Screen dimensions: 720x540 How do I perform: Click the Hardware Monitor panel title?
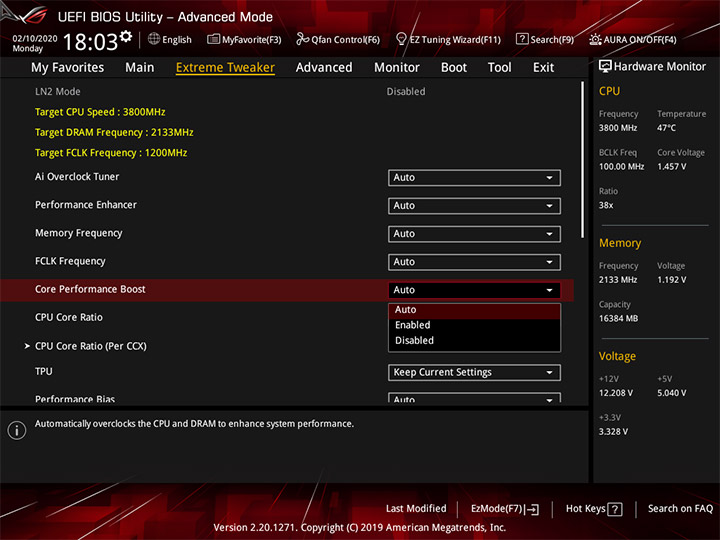click(660, 67)
